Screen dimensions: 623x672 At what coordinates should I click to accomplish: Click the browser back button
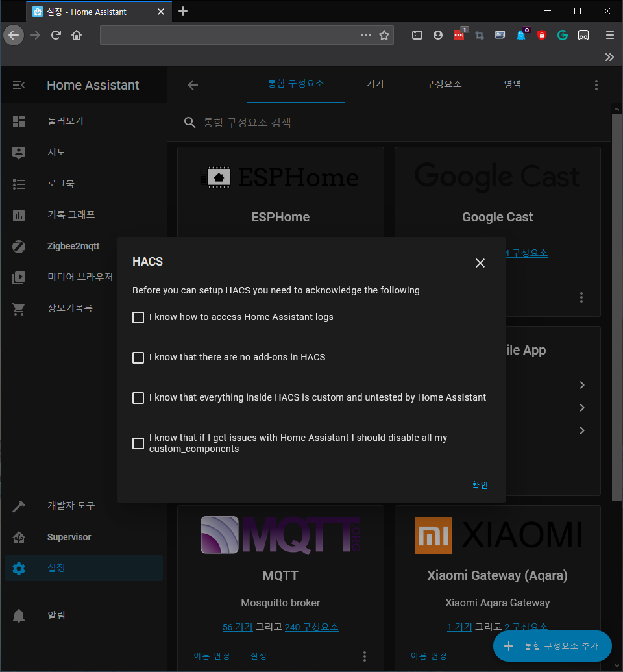[x=14, y=35]
